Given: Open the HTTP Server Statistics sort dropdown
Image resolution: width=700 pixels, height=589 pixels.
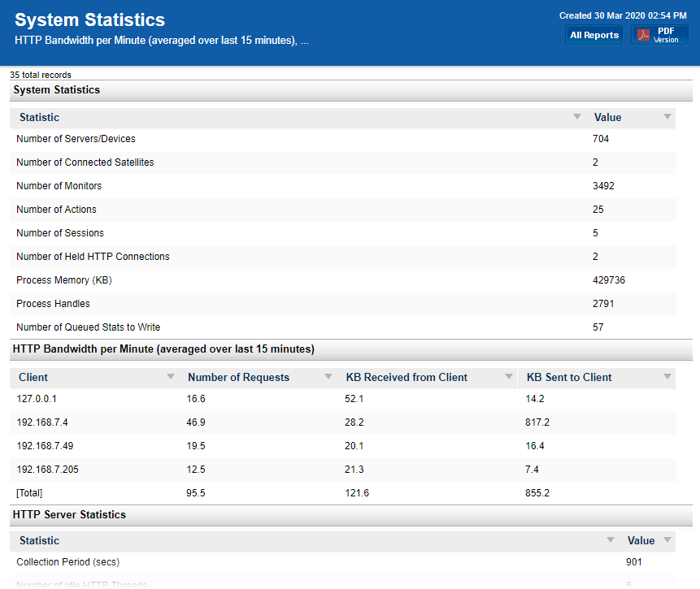Looking at the screenshot, I should point(610,540).
